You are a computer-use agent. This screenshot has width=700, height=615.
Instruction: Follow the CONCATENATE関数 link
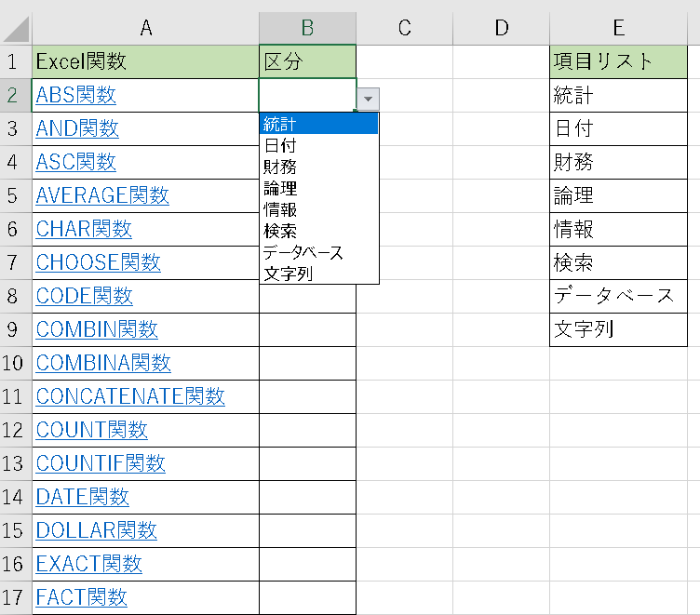click(x=130, y=396)
